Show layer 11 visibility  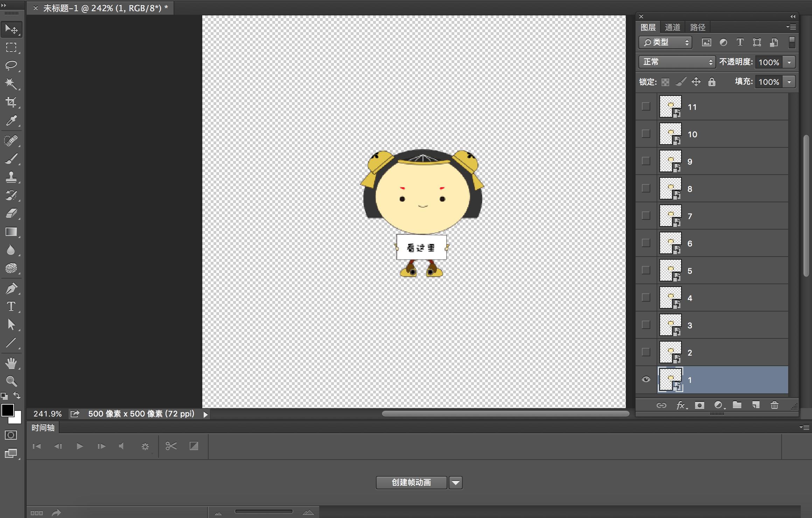click(x=646, y=106)
